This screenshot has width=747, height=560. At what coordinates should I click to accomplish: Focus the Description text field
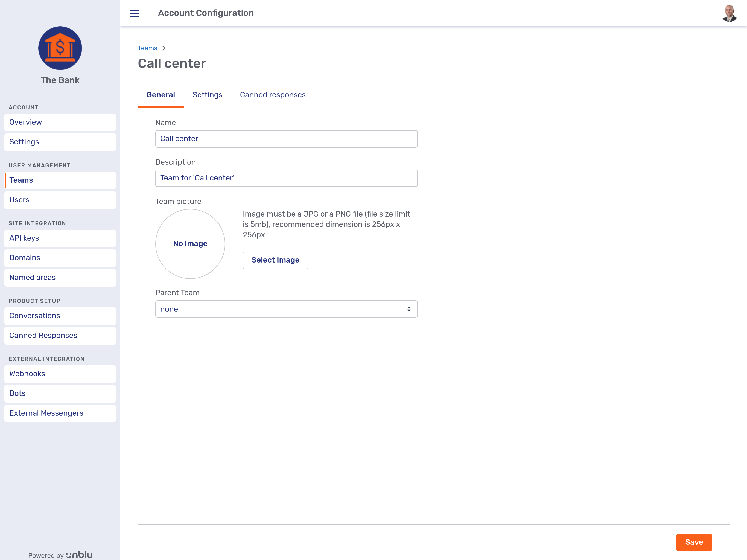pyautogui.click(x=286, y=178)
